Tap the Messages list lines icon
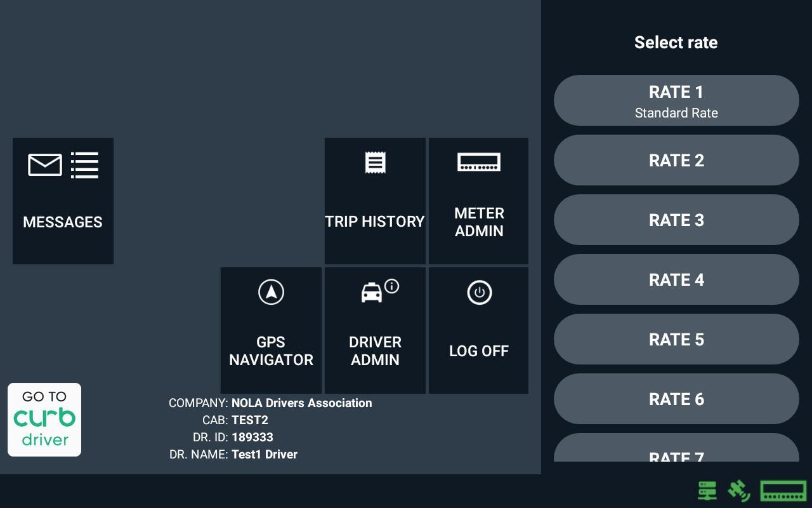 (x=84, y=165)
